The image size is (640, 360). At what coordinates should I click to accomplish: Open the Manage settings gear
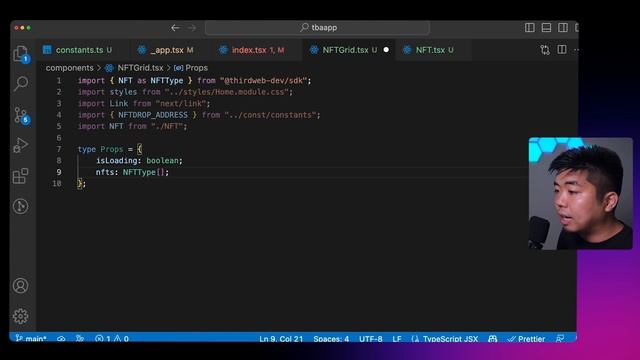(x=20, y=316)
